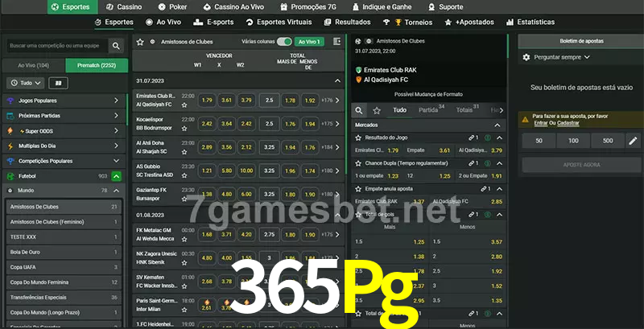Viewport: 644px width, 329px height.
Task: Switch to the Prematch (2252) filter
Action: [x=97, y=65]
